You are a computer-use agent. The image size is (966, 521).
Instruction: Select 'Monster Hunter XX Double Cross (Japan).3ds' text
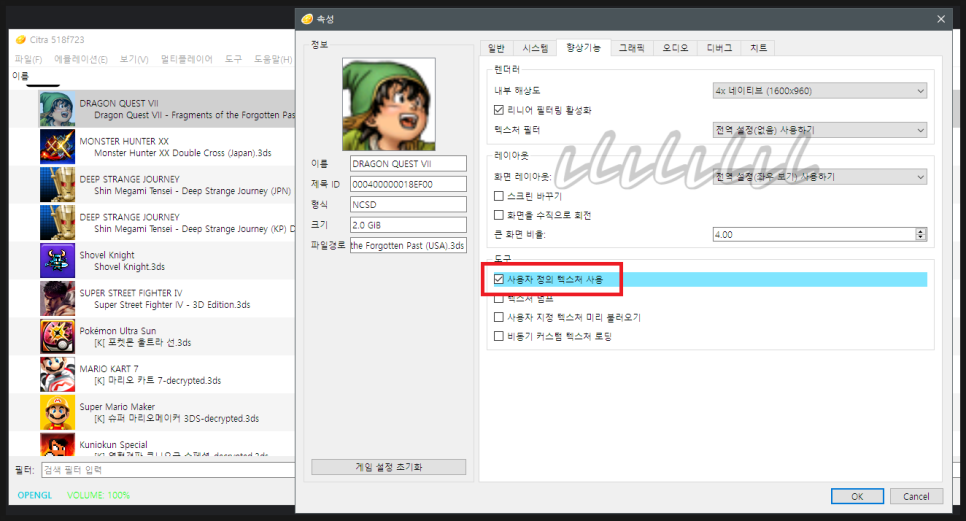click(182, 153)
